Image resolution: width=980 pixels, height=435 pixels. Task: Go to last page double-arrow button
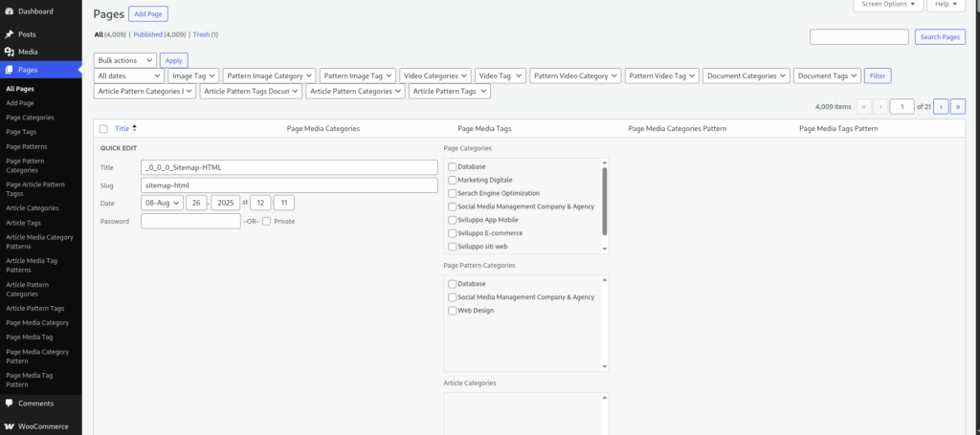pos(957,107)
